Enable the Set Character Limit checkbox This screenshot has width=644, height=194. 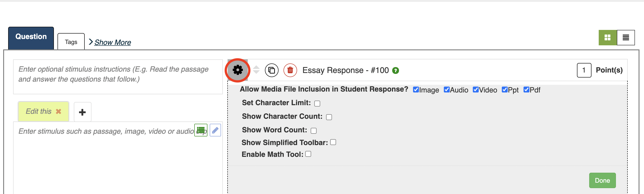(x=317, y=103)
